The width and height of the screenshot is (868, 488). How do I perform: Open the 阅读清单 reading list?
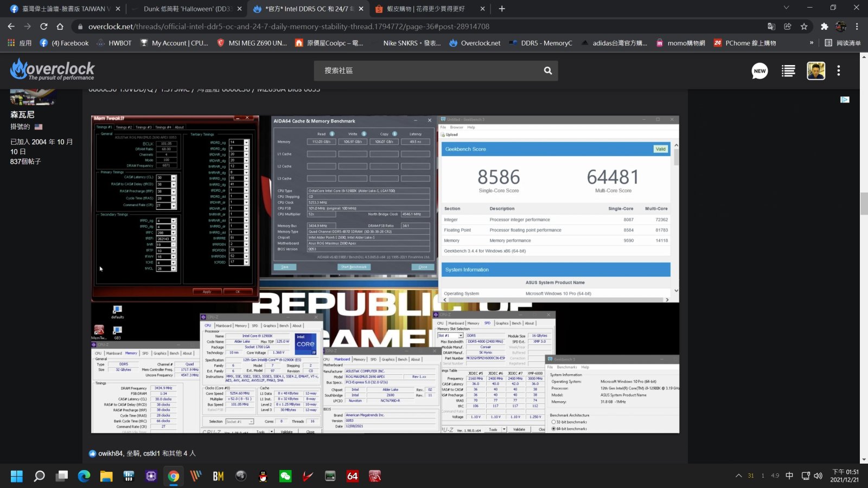point(843,43)
